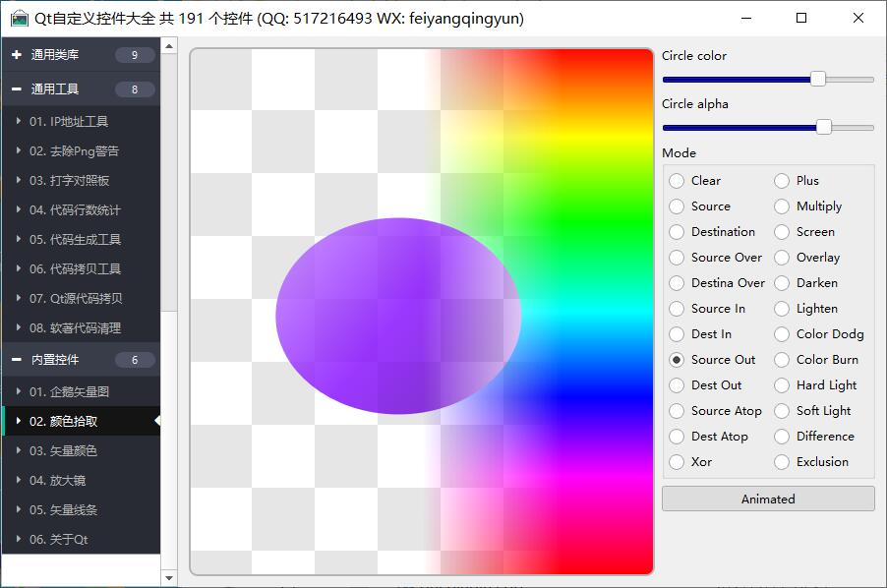This screenshot has height=588, width=887.
Task: Click the minus icon beside 通用工具
Action: click(x=17, y=89)
